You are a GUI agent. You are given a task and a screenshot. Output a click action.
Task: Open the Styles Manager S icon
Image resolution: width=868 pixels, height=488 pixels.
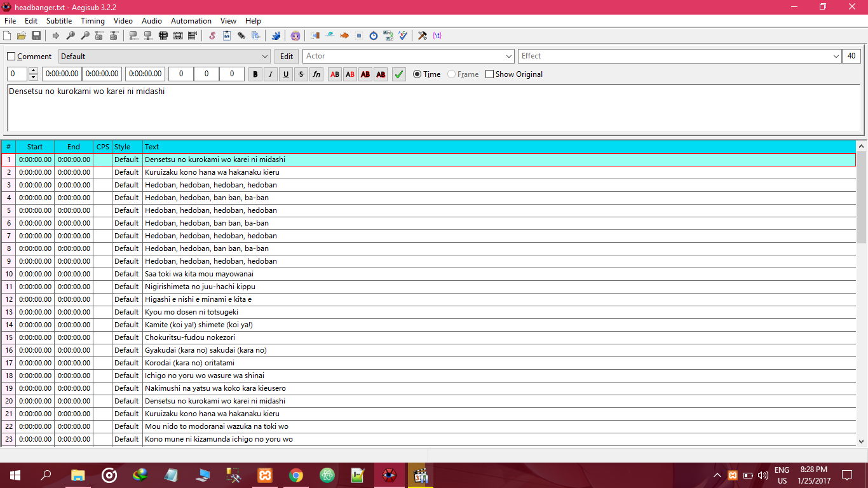click(x=212, y=36)
